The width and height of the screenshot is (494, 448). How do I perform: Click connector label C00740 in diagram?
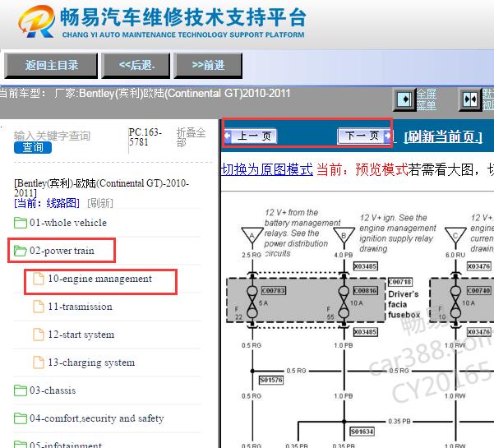[479, 290]
